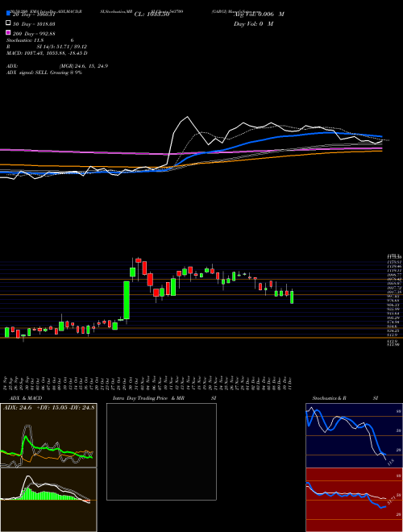Viewport: 403px width, 532px height.
Task: Open the blue Stochastics oscillator panel
Action: [354, 435]
